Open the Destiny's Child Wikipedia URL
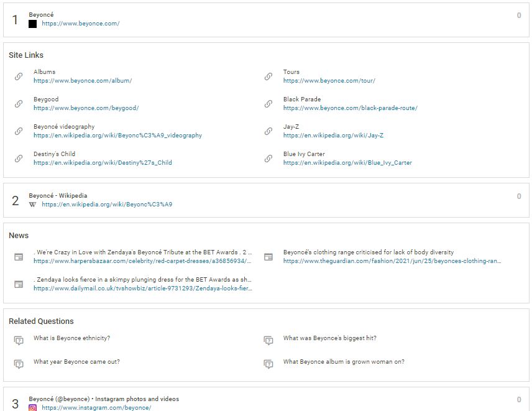The image size is (532, 411). 103,162
